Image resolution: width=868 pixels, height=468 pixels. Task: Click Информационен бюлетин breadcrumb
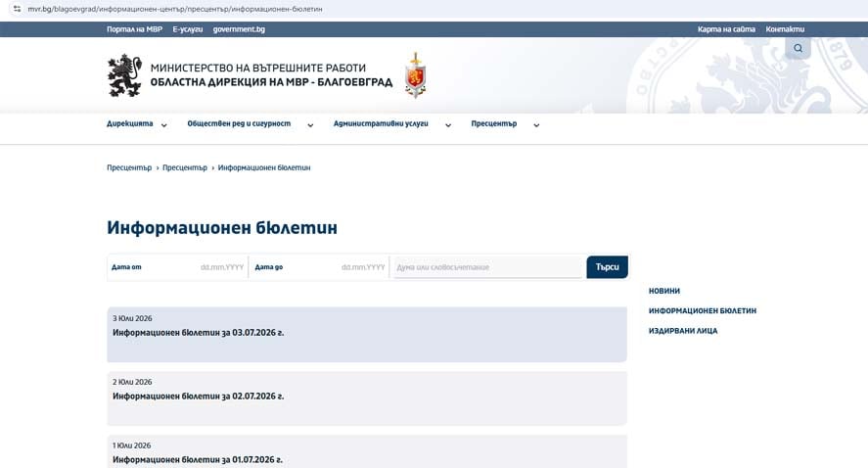[264, 167]
